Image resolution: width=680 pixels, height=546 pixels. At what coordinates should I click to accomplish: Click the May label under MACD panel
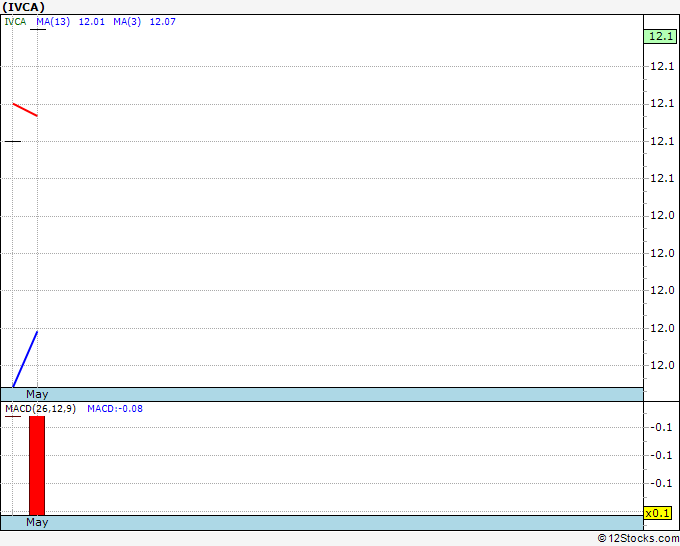pyautogui.click(x=37, y=522)
